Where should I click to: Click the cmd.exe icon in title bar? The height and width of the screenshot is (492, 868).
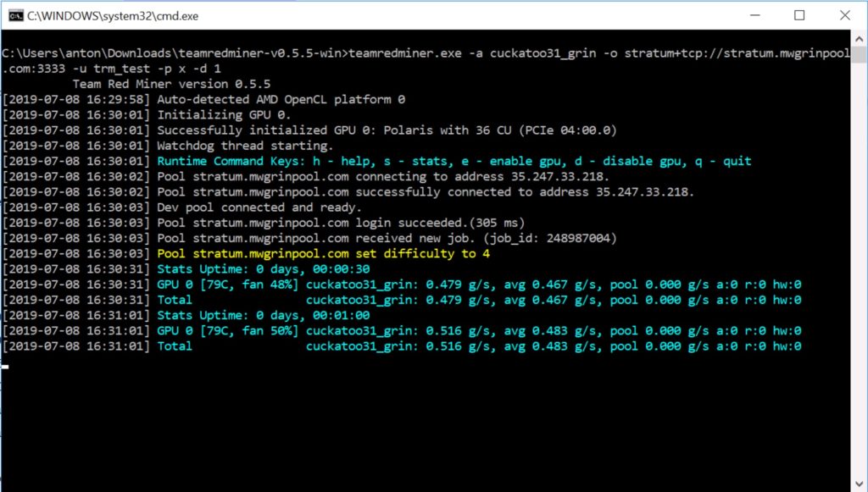(15, 15)
